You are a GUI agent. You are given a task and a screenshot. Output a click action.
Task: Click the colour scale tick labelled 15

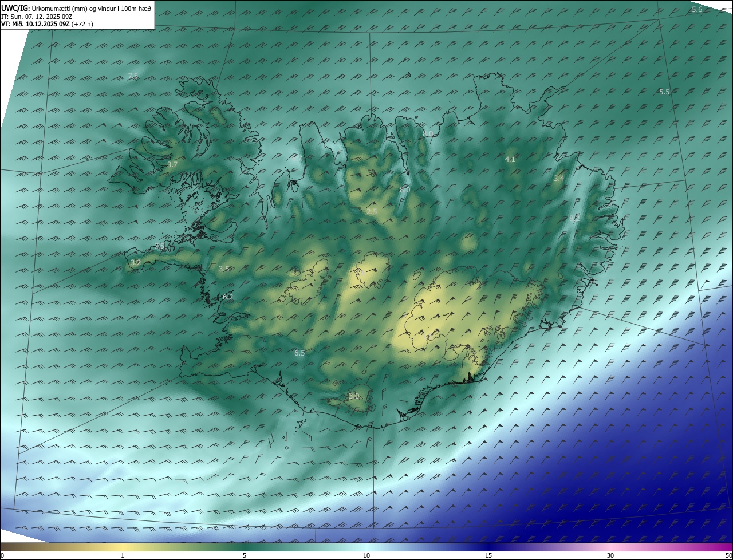point(488,556)
